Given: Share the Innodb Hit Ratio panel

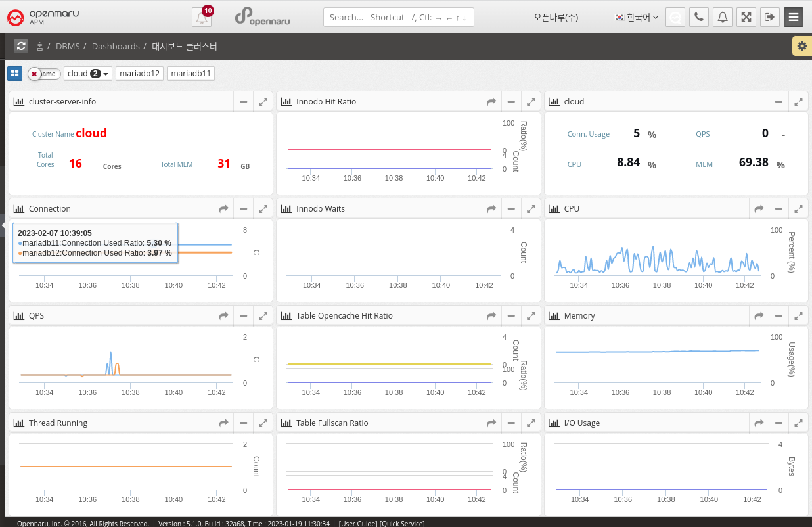Looking at the screenshot, I should click(x=491, y=102).
